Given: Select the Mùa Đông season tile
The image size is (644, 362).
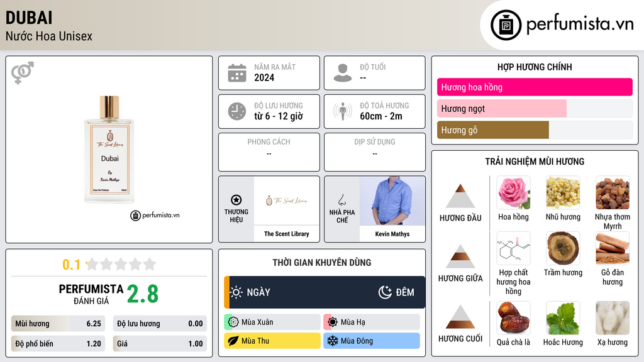Looking at the screenshot, I should pos(372,341).
